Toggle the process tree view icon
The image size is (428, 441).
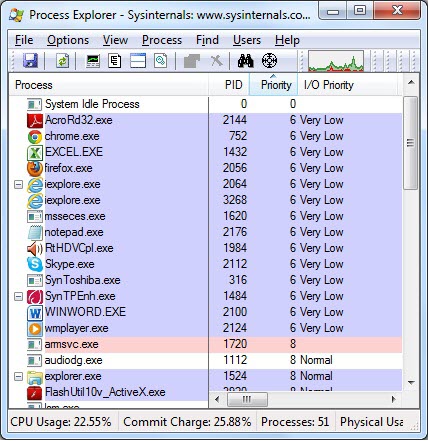pos(115,61)
